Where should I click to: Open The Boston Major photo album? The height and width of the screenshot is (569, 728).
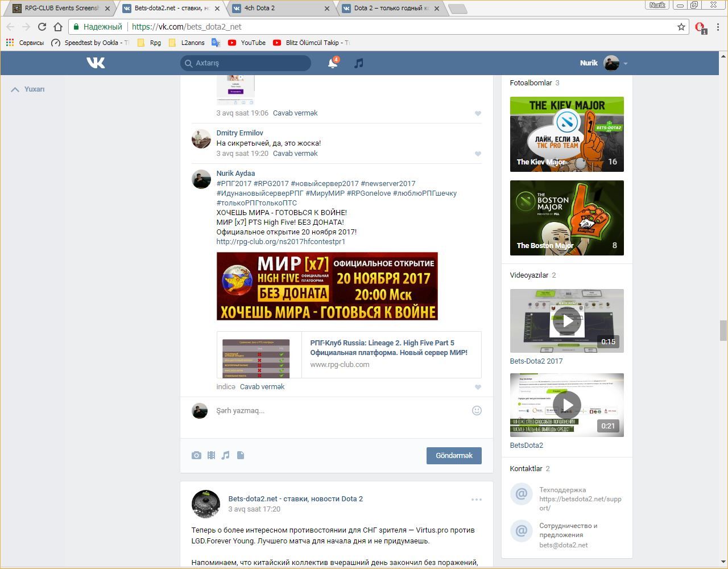566,218
